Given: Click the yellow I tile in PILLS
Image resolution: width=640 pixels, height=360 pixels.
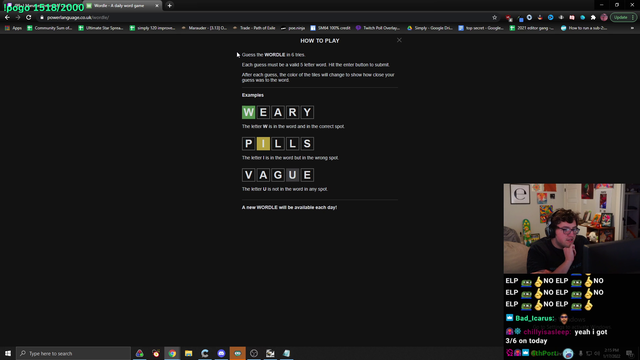Looking at the screenshot, I should (x=263, y=144).
